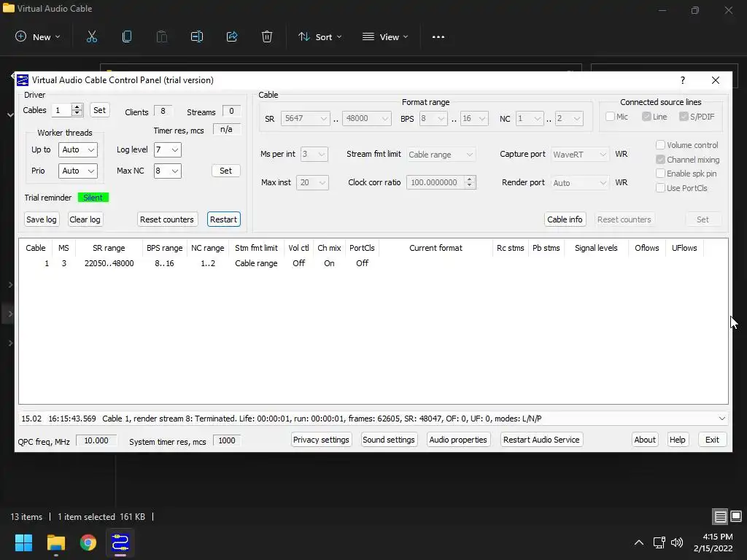Click the Clock corr ratio input field
Image resolution: width=747 pixels, height=560 pixels.
[x=435, y=182]
